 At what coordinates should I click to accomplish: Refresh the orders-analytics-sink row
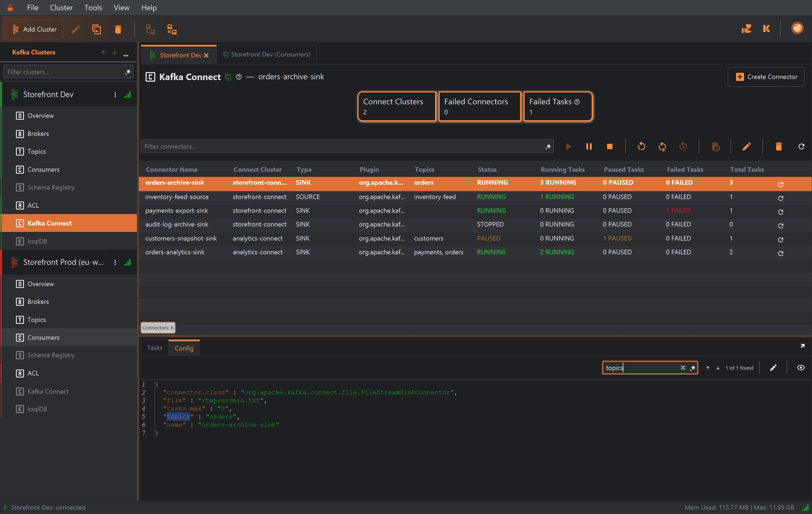point(780,253)
